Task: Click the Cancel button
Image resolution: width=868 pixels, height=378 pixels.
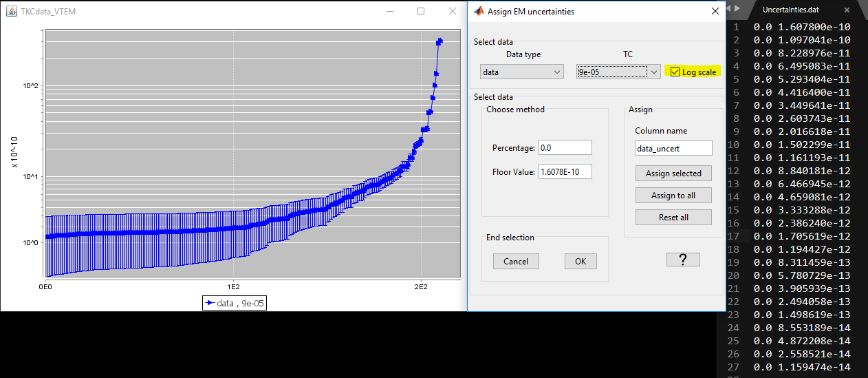Action: coord(516,261)
